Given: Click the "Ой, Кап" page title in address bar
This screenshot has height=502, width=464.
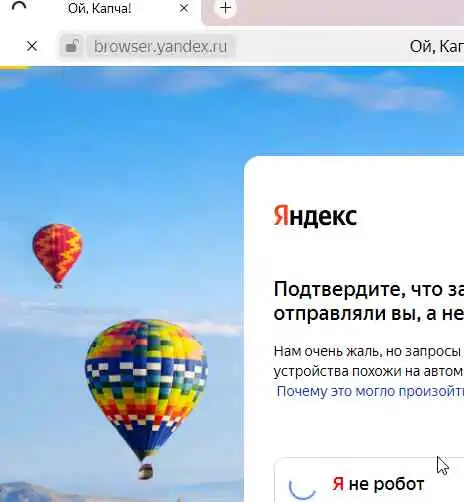Looking at the screenshot, I should 437,46.
